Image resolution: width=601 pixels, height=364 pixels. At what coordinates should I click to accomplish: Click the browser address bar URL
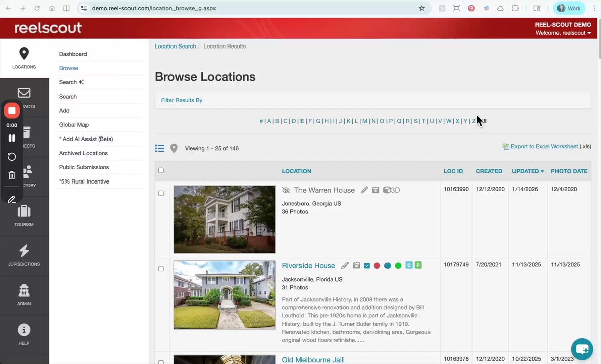(154, 8)
